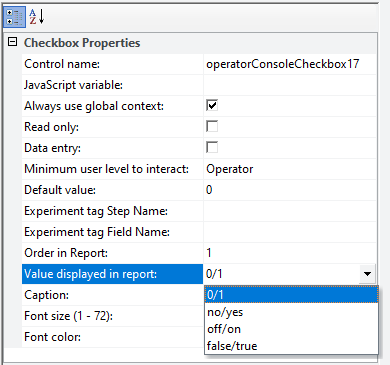Screen dimensions: 390x365
Task: Change Minimum user level Operator value
Action: [290, 169]
